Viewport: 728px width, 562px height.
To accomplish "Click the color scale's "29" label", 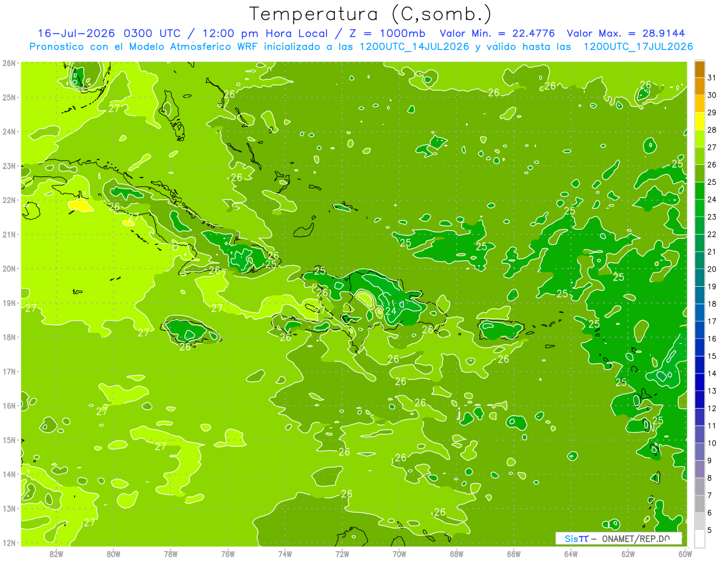I will 712,113.
